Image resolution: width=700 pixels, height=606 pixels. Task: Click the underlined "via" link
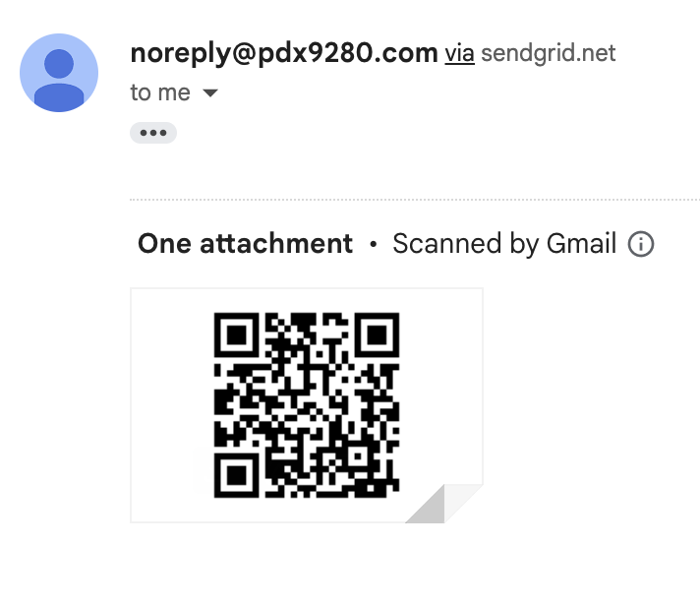point(459,53)
